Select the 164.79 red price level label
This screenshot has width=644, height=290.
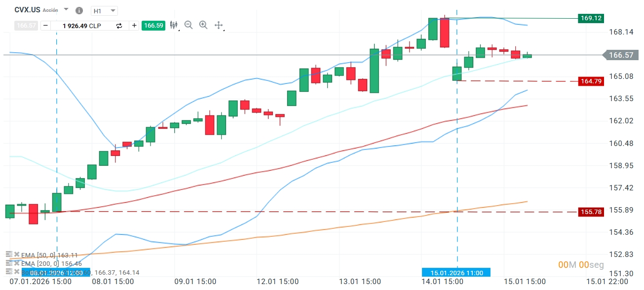click(591, 81)
